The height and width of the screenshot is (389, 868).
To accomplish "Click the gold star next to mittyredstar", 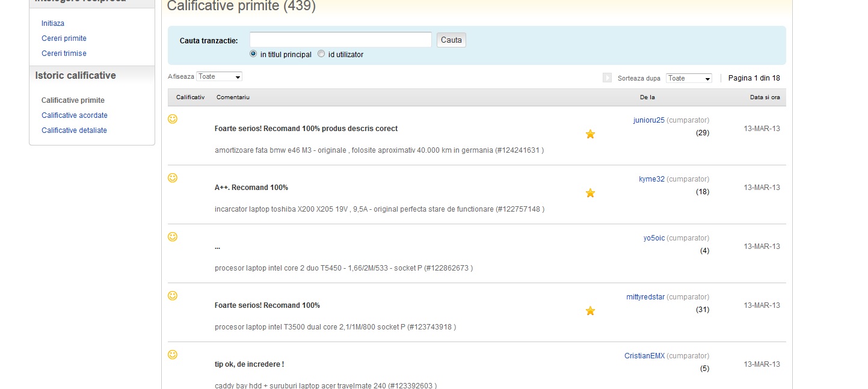I will (x=590, y=311).
